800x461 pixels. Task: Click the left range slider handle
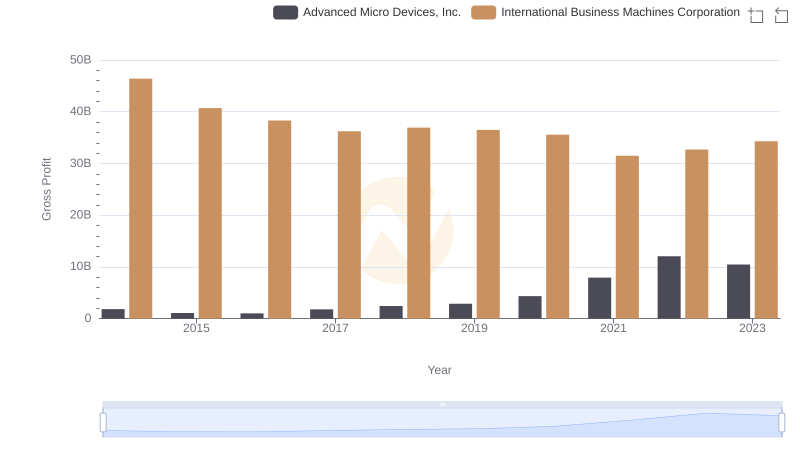coord(103,423)
